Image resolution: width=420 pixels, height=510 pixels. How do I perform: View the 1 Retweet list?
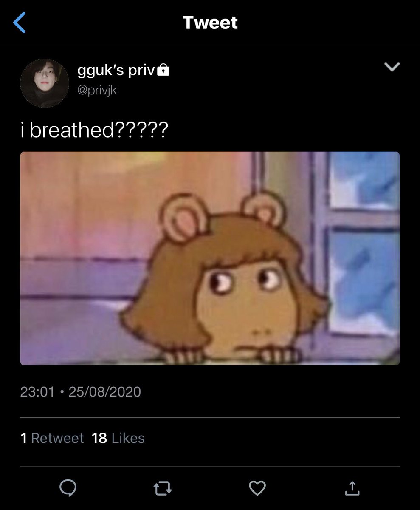(x=52, y=438)
